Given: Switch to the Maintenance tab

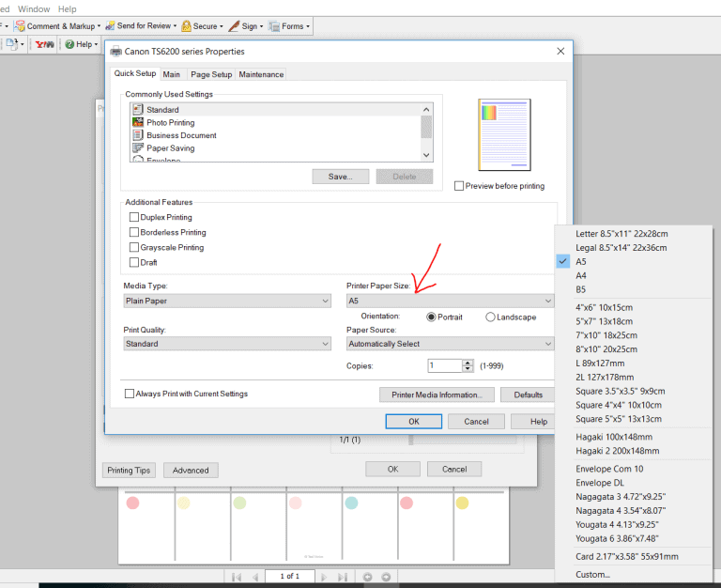Looking at the screenshot, I should click(261, 74).
